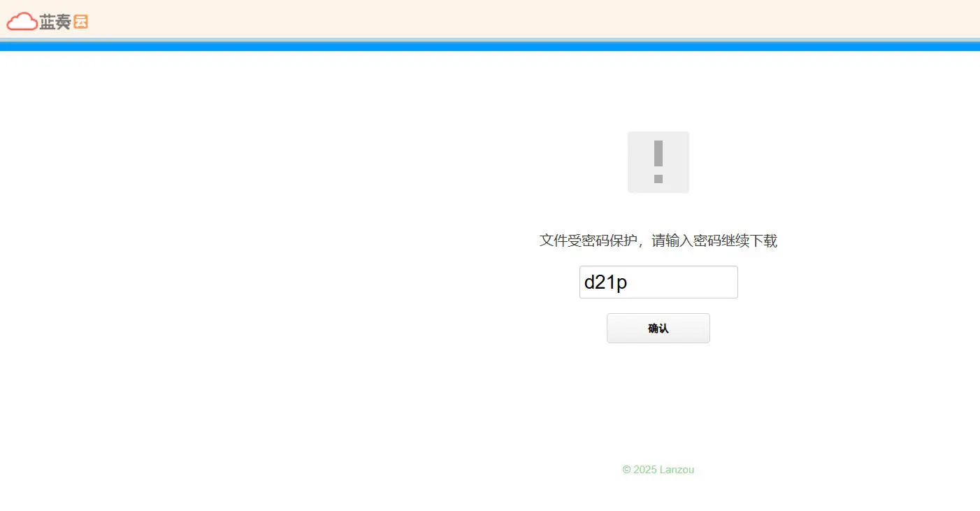The image size is (980, 511).
Task: Click the word Lanzou in the footer
Action: tap(677, 470)
